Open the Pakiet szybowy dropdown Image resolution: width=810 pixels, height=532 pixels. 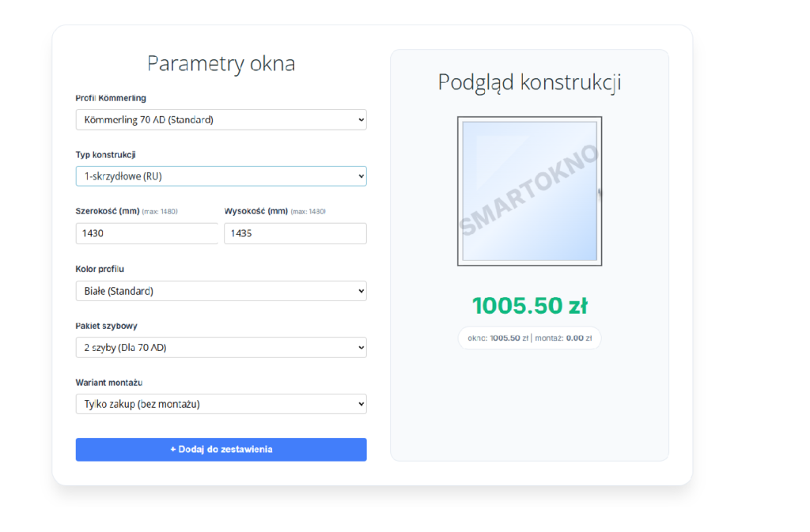(x=221, y=347)
